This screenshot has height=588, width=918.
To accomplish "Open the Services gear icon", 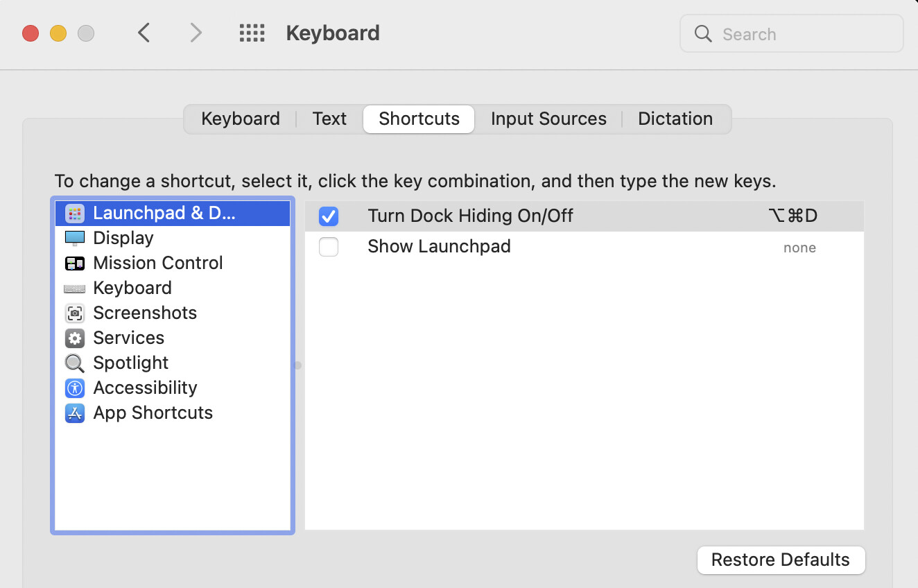I will 75,338.
